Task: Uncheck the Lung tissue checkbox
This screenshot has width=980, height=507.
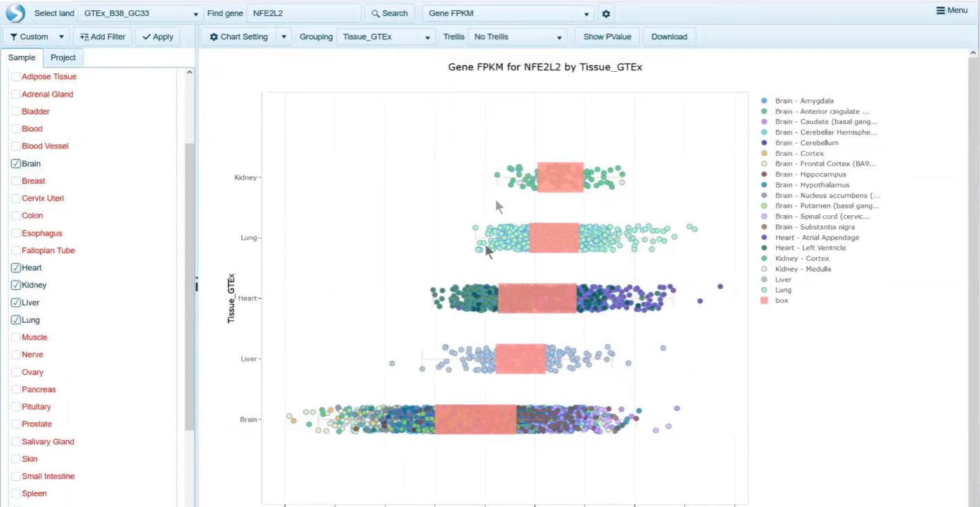Action: 16,320
